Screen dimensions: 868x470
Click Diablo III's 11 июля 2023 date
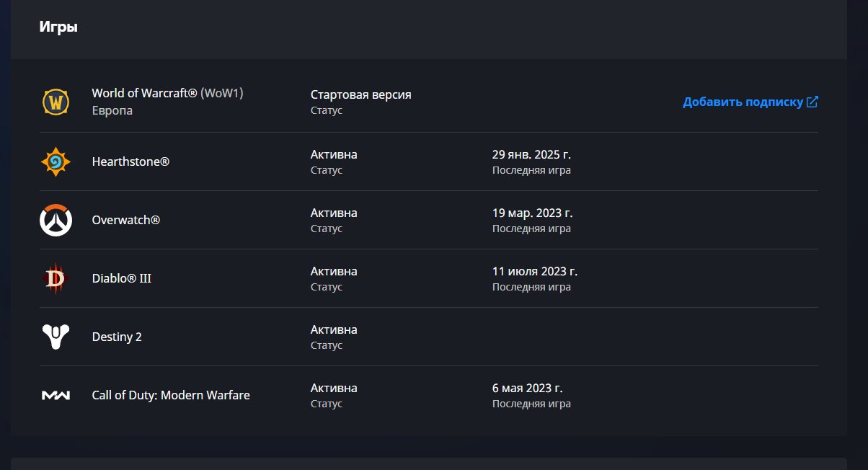(x=534, y=271)
